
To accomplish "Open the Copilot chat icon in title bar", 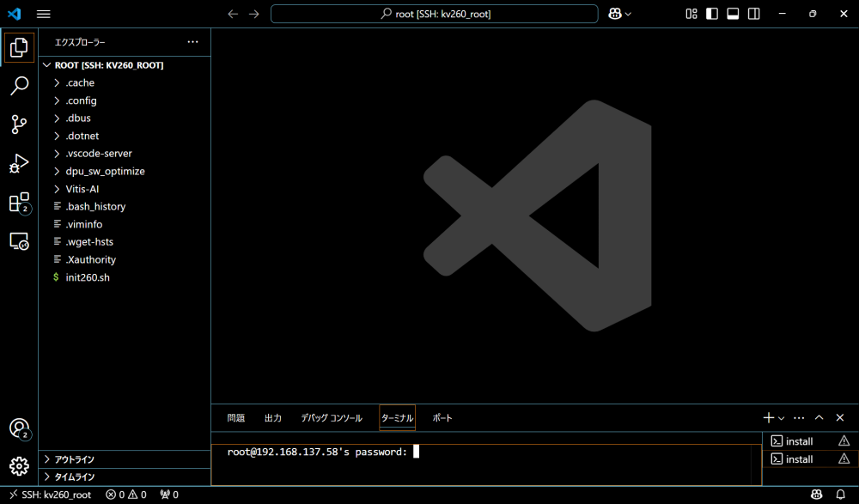I will (x=615, y=15).
